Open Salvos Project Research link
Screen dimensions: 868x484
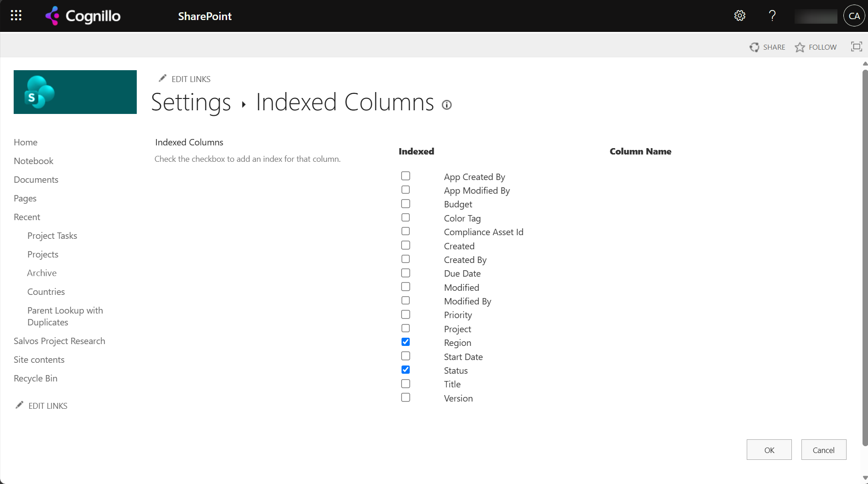coord(59,341)
